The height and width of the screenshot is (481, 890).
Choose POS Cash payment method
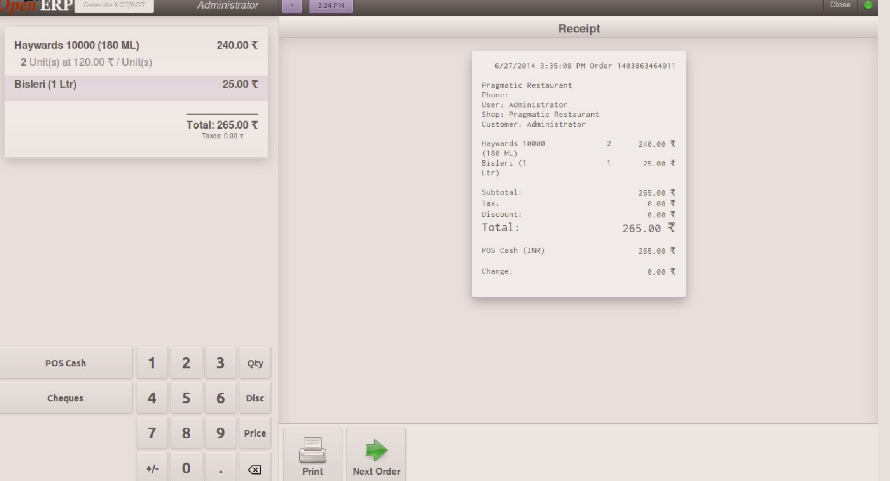tap(66, 363)
